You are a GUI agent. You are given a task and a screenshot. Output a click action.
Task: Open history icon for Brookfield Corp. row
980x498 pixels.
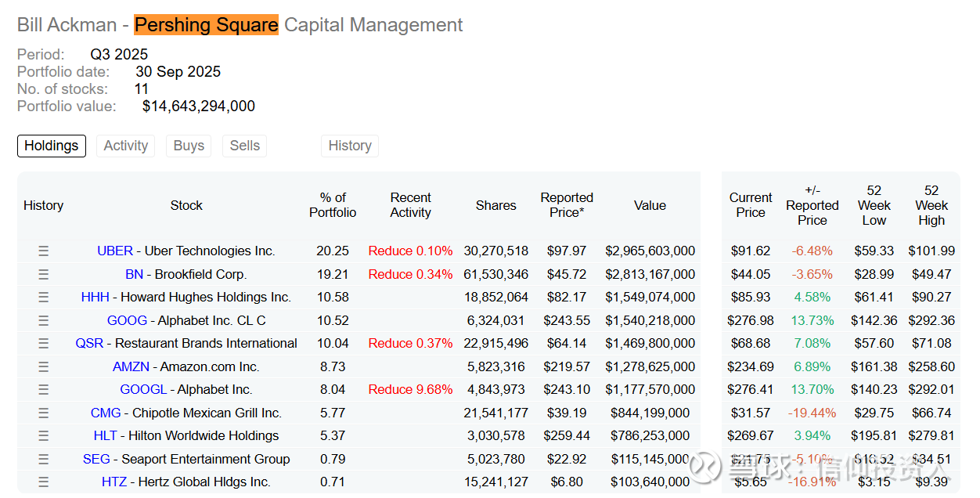click(44, 275)
